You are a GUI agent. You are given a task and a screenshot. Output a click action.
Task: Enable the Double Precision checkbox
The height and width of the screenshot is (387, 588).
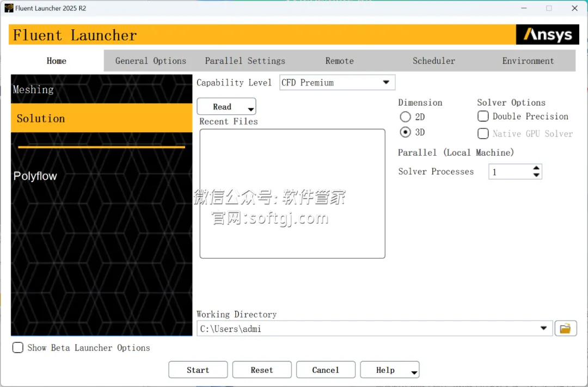coord(483,116)
